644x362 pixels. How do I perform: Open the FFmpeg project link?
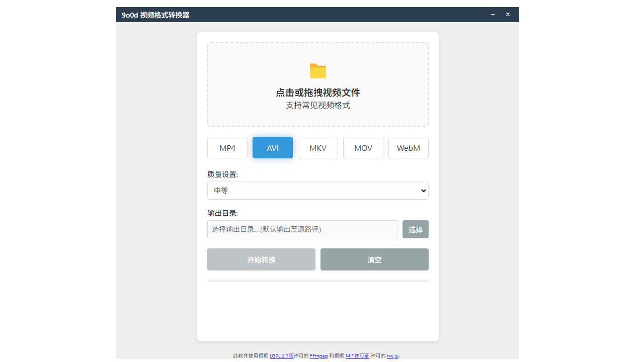pos(318,355)
